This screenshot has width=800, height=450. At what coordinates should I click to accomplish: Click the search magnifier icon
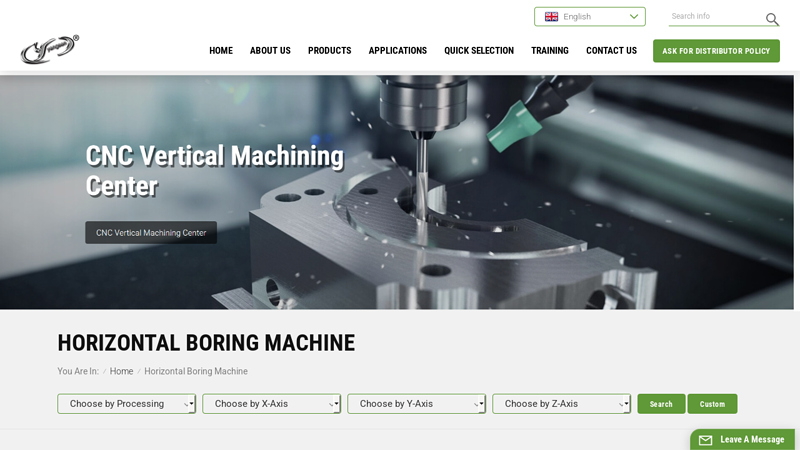[772, 19]
